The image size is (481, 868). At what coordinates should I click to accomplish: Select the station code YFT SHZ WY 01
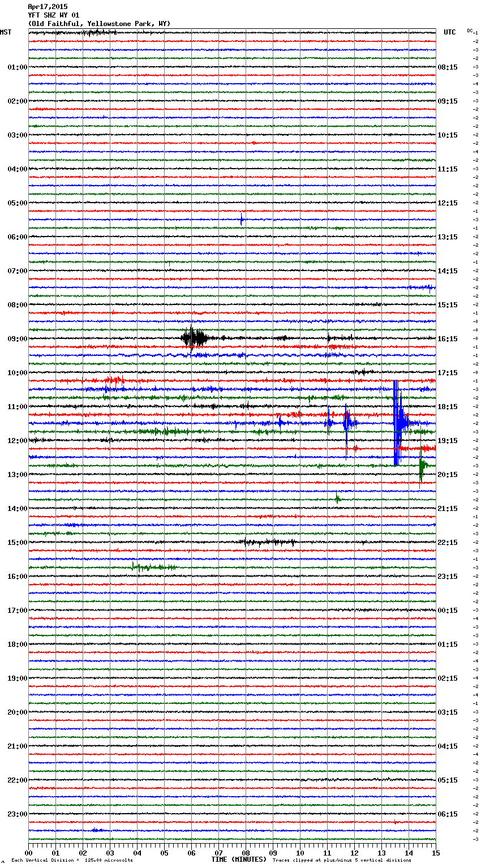coord(54,15)
